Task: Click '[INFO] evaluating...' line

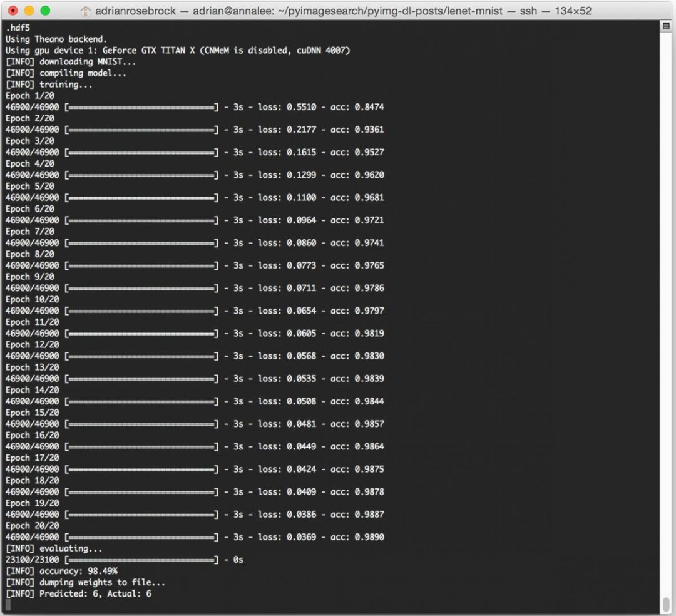Action: (x=54, y=548)
